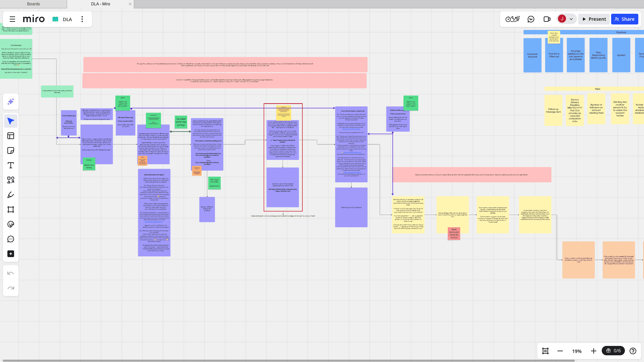Screen dimensions: 644x362
Task: Select the Frame tool
Action: [x=11, y=209]
